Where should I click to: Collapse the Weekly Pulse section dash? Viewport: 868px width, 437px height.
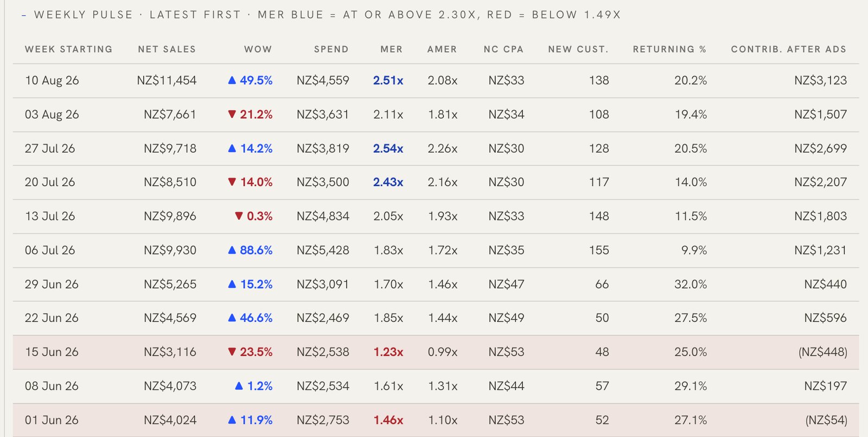(24, 15)
